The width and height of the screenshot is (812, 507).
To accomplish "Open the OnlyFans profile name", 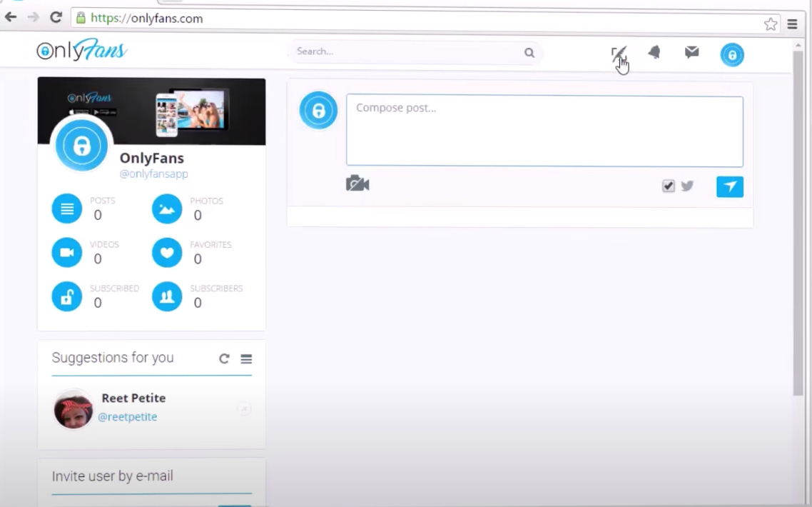I will coord(152,158).
